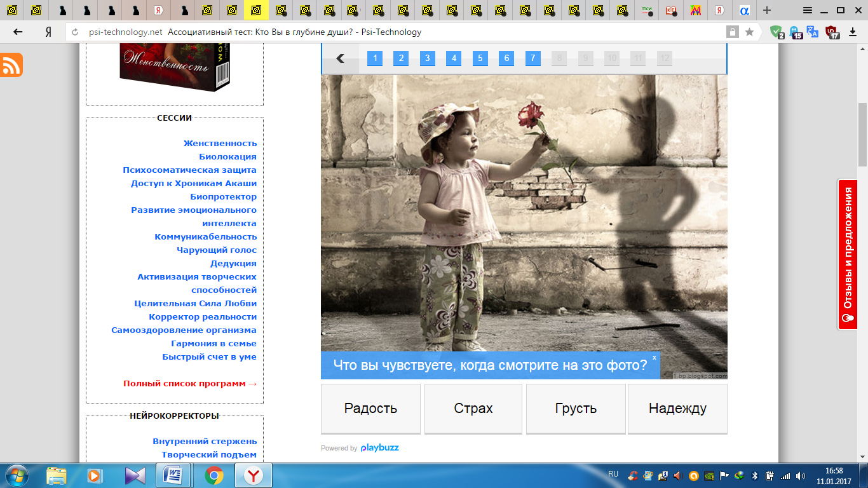Viewport: 868px width, 488px height.
Task: Open the red shield extension showing 17
Action: pyautogui.click(x=832, y=32)
